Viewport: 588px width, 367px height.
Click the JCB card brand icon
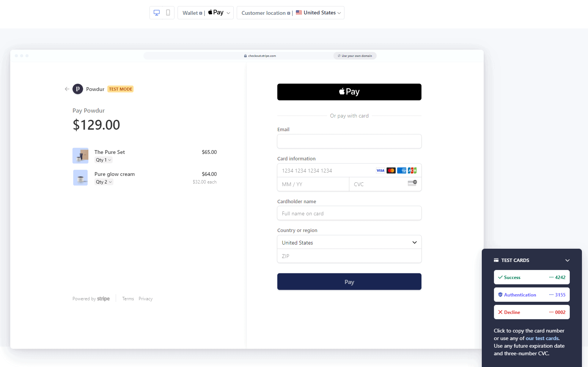click(x=412, y=170)
